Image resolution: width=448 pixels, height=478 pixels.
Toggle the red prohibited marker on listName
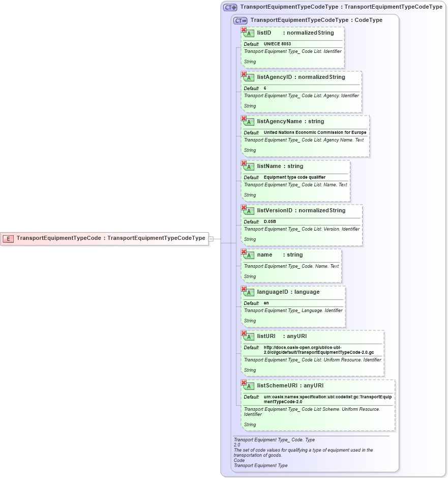244,162
